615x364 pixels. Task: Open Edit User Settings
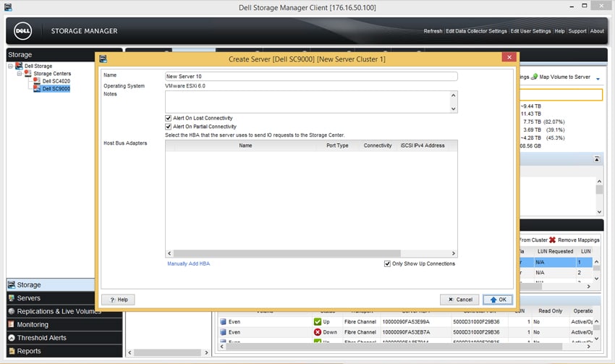pos(530,31)
